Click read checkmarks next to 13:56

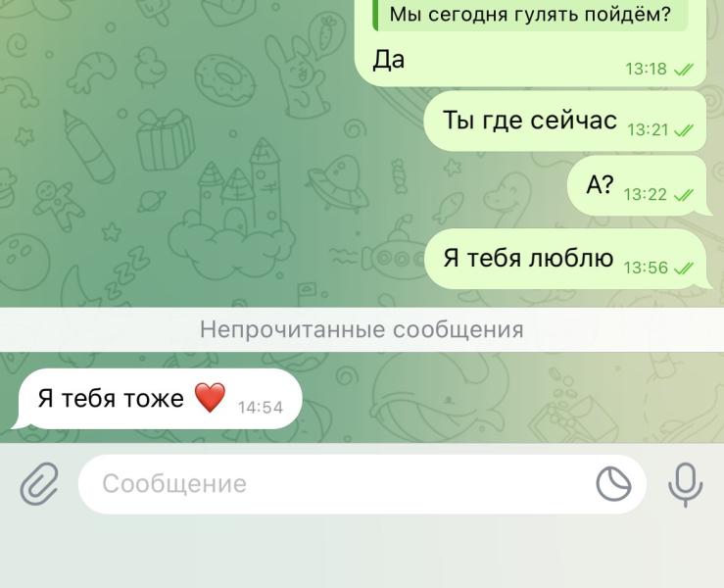click(x=684, y=268)
